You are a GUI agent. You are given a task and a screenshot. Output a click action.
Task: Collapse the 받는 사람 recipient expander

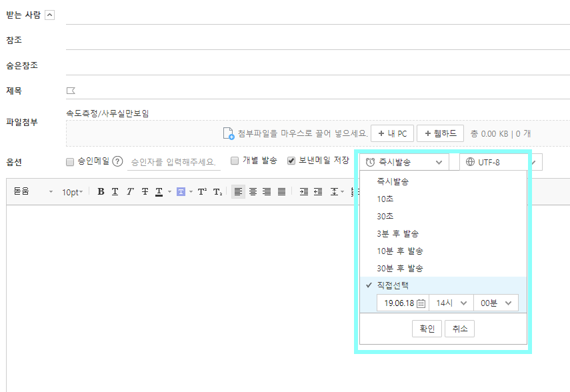coord(49,15)
